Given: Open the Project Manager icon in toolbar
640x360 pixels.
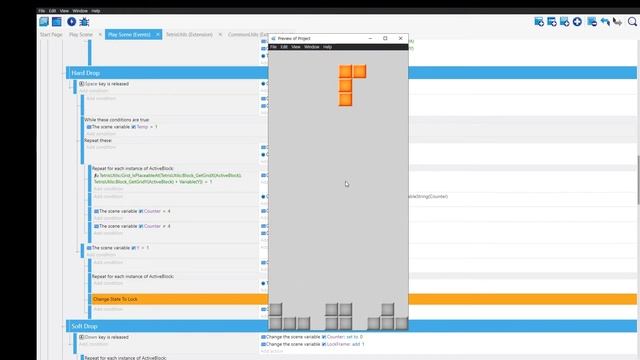Looking at the screenshot, I should click(44, 22).
